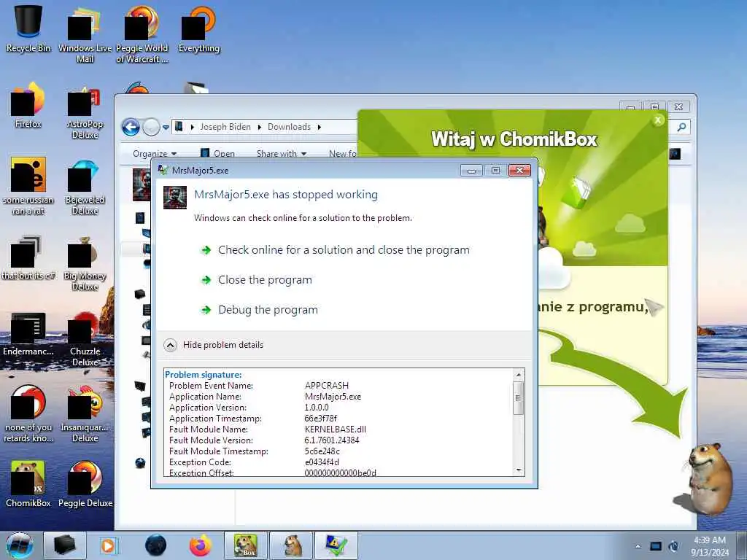Select KERNELBASE.dll fault module value
The image size is (747, 560).
(336, 429)
